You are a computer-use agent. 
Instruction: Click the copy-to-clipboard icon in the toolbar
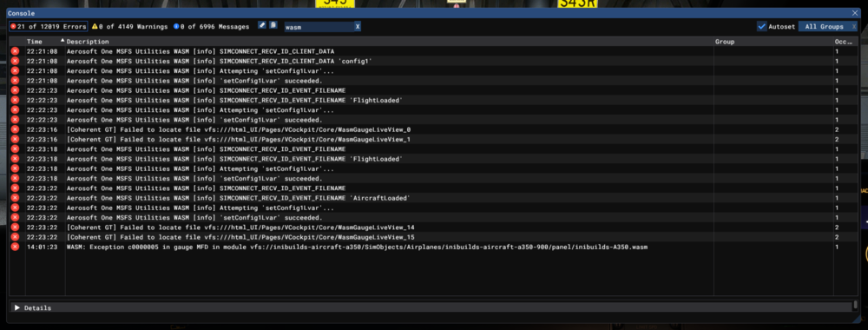pyautogui.click(x=273, y=25)
